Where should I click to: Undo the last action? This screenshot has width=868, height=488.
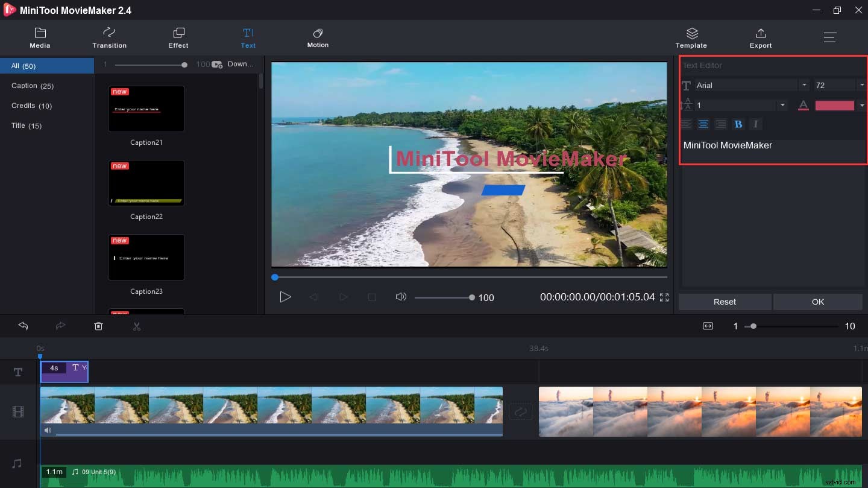click(x=23, y=326)
